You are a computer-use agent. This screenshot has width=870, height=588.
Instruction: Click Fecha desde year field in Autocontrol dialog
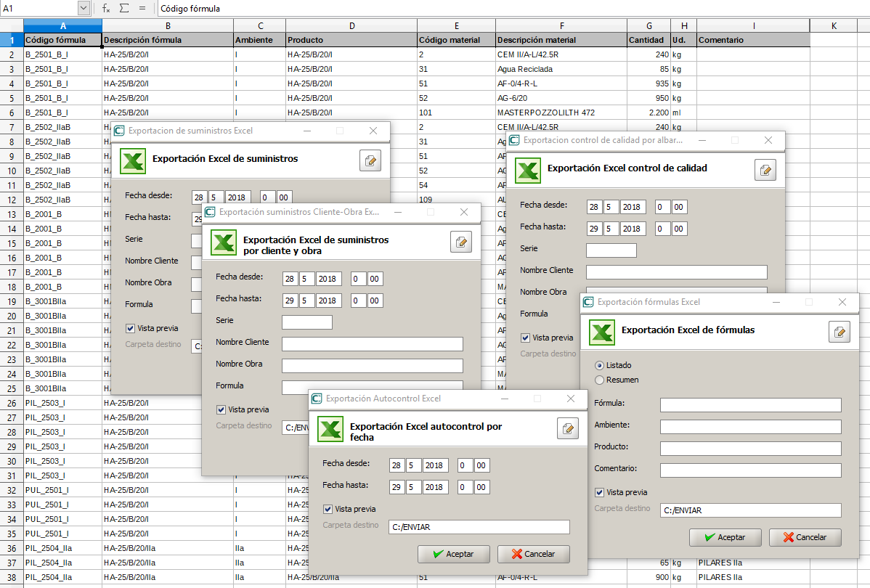(x=436, y=465)
